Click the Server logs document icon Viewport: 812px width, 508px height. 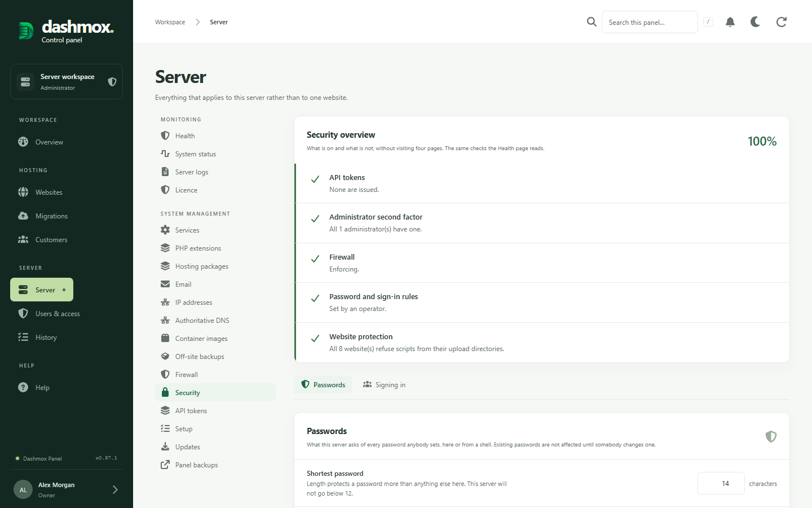point(165,172)
